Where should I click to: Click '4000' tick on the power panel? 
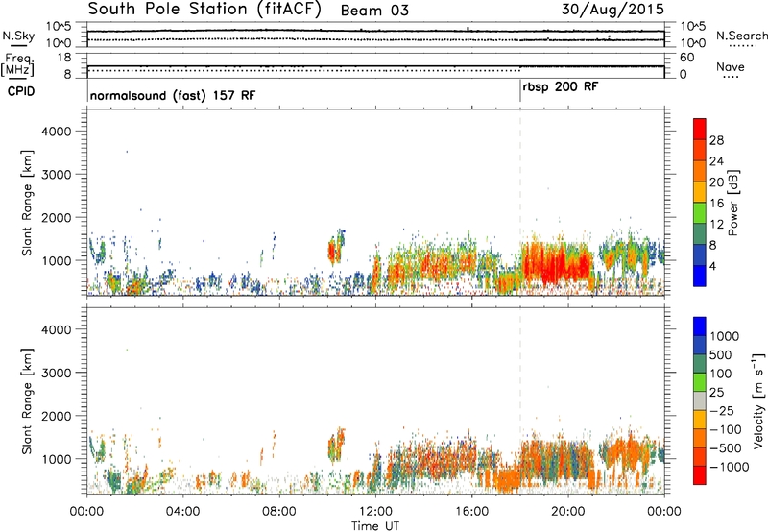point(57,132)
